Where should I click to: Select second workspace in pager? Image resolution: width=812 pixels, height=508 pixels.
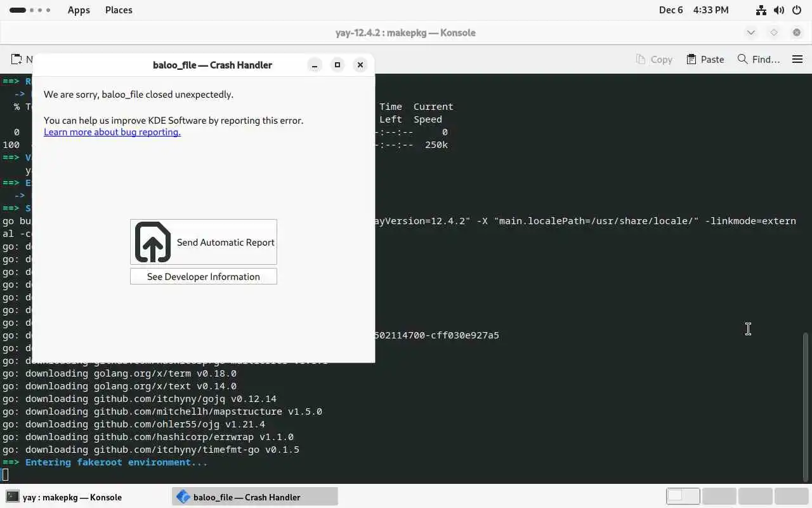pyautogui.click(x=719, y=496)
